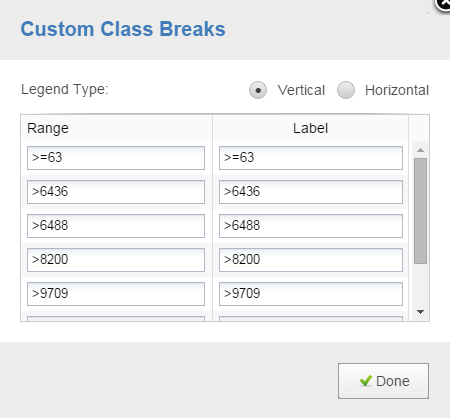Click the Range column header
450x418 pixels.
pyautogui.click(x=116, y=128)
